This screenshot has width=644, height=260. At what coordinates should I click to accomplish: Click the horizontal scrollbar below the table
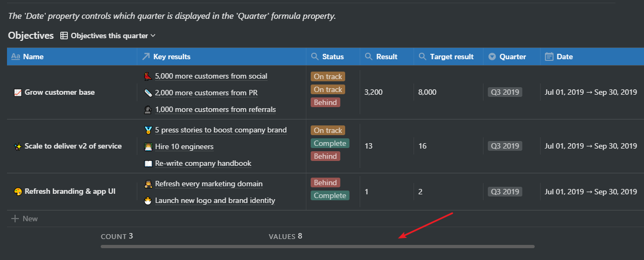point(317,247)
